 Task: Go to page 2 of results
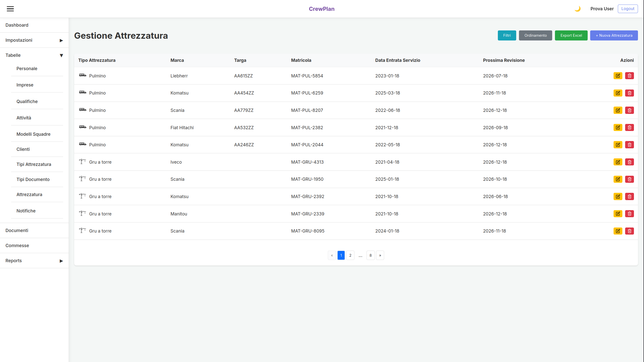pyautogui.click(x=350, y=255)
